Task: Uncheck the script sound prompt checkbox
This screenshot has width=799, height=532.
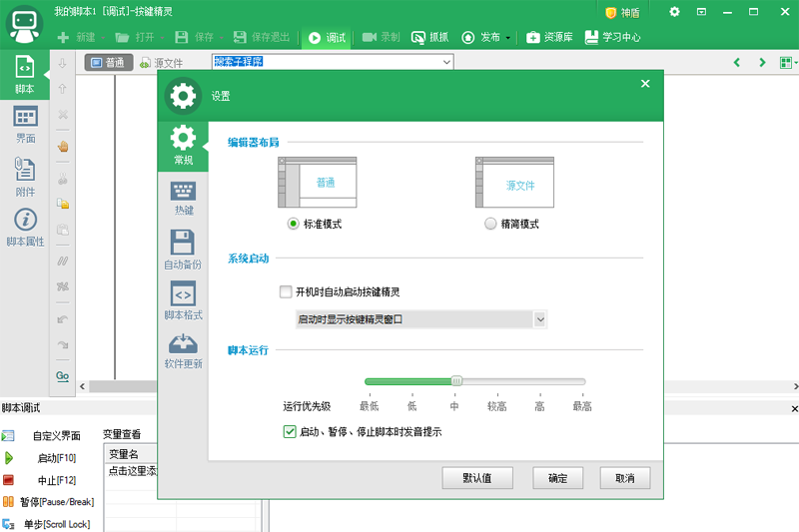Action: (290, 432)
